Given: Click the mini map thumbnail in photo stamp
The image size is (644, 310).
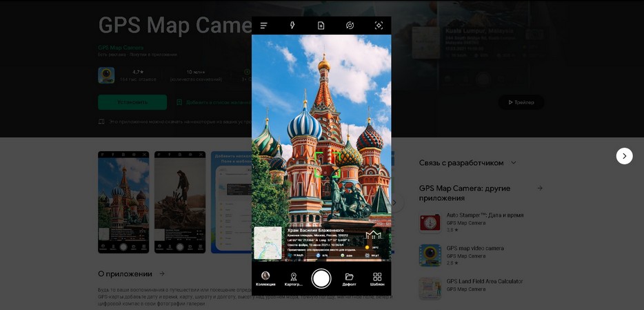Looking at the screenshot, I should pyautogui.click(x=268, y=243).
